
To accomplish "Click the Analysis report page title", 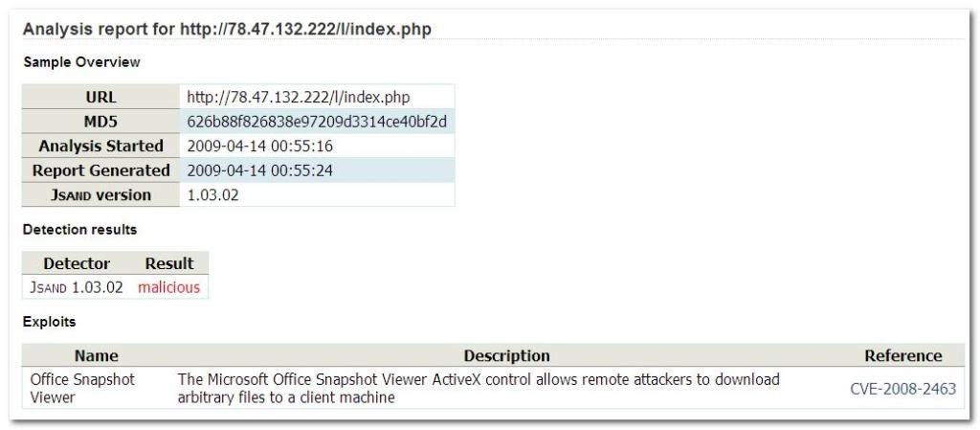I will [227, 29].
